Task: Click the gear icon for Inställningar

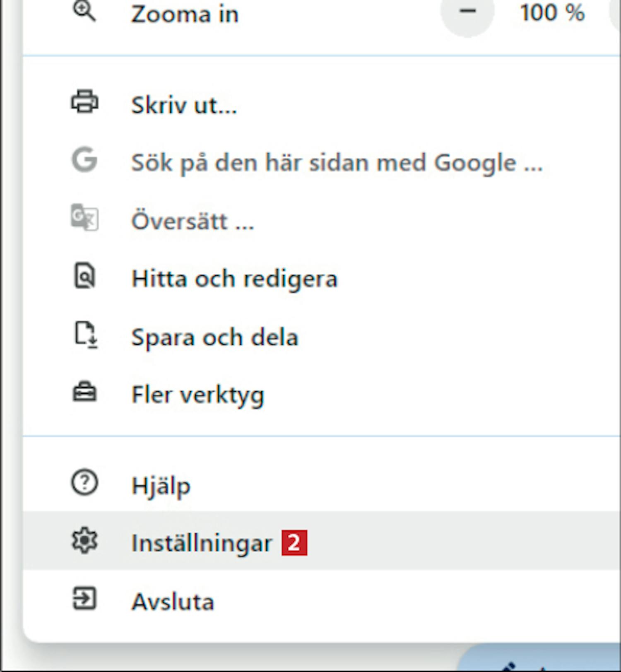Action: pyautogui.click(x=84, y=540)
